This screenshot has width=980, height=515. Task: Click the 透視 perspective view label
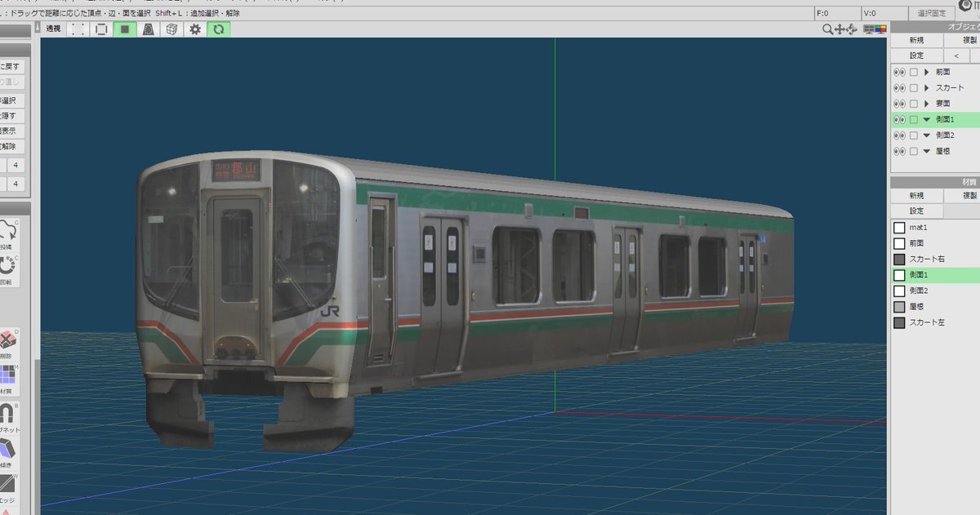pyautogui.click(x=53, y=29)
